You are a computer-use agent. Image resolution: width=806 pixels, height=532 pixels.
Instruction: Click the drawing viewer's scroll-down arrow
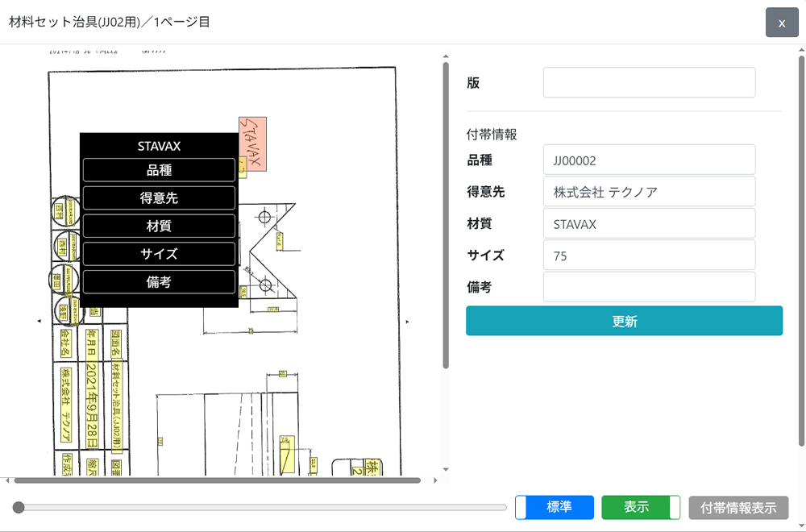pyautogui.click(x=446, y=468)
